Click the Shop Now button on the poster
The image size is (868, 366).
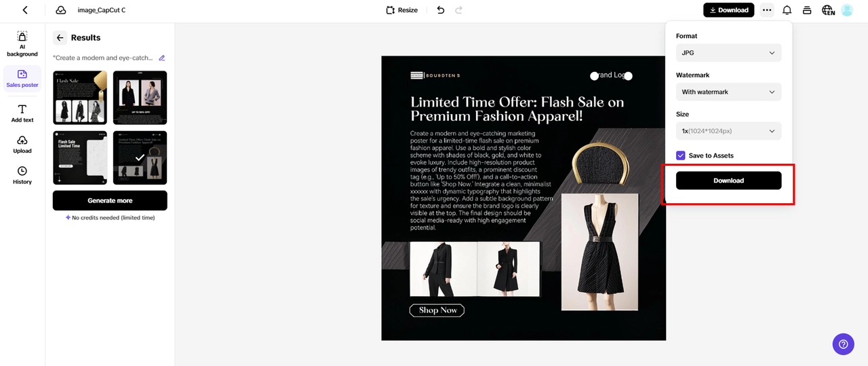pyautogui.click(x=437, y=310)
